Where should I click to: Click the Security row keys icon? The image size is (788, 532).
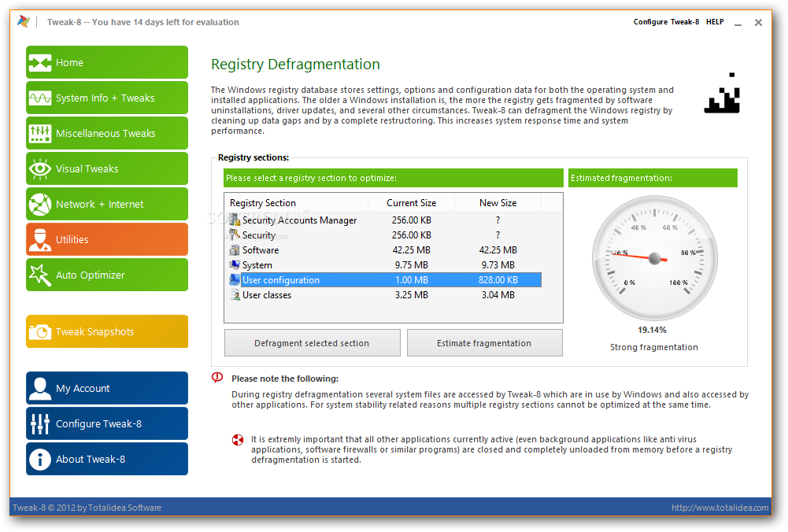point(235,235)
